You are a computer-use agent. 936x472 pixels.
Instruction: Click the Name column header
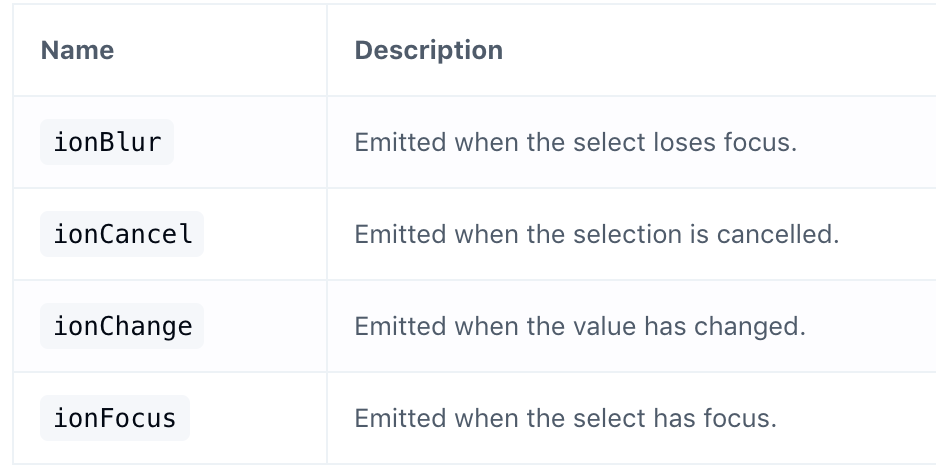pos(77,50)
